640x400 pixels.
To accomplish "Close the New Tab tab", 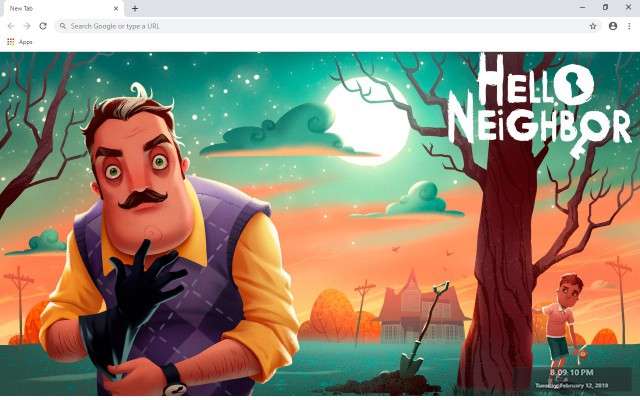I will click(116, 8).
